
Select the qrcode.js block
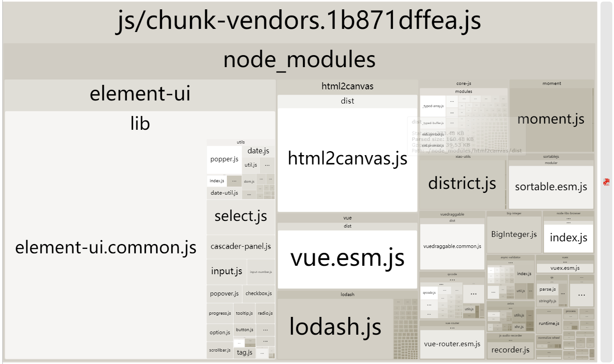[x=429, y=293]
